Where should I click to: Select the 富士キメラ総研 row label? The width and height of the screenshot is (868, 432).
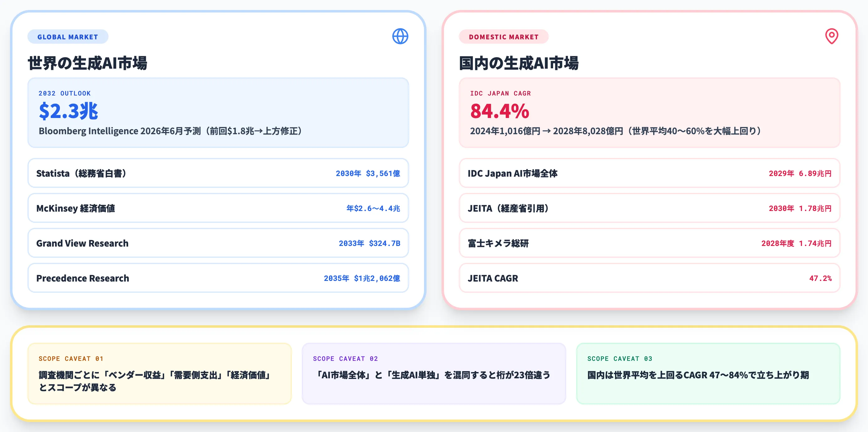click(x=498, y=243)
